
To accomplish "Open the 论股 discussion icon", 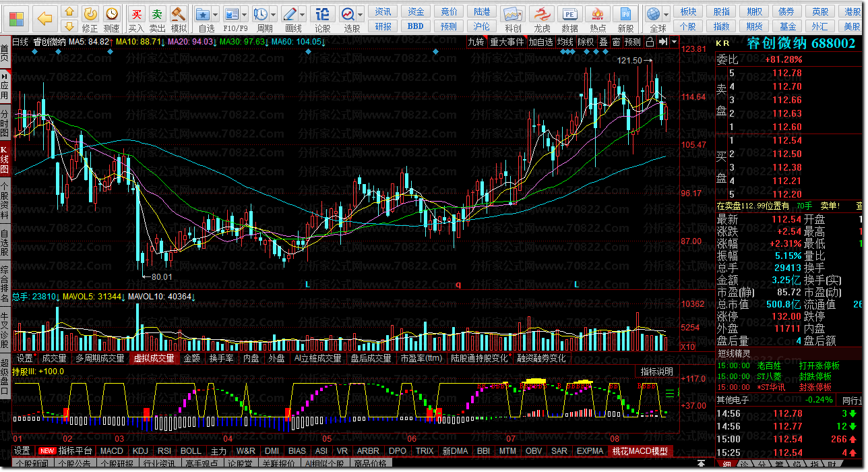I will click(x=323, y=19).
